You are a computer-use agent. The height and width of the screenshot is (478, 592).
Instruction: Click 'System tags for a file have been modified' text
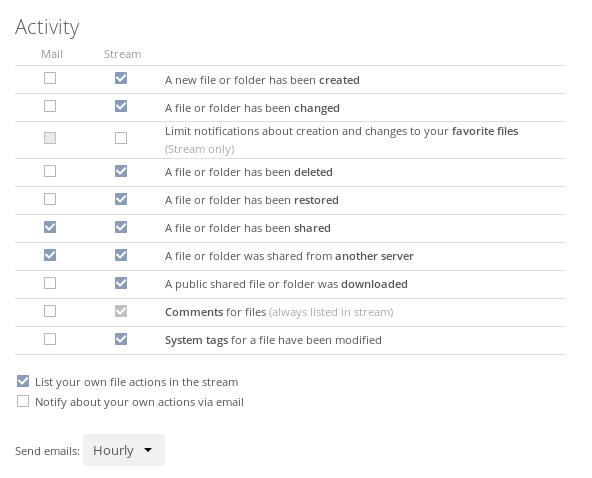(273, 340)
